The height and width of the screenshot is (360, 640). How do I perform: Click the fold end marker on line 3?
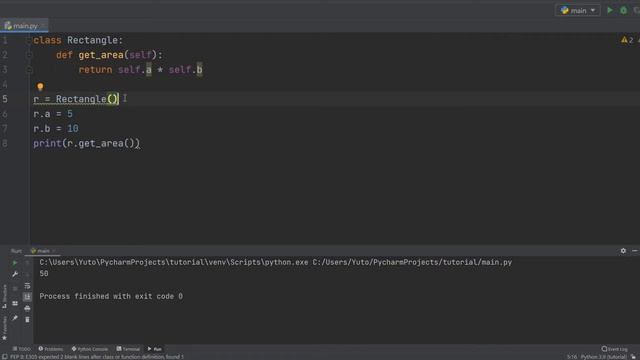[28, 70]
